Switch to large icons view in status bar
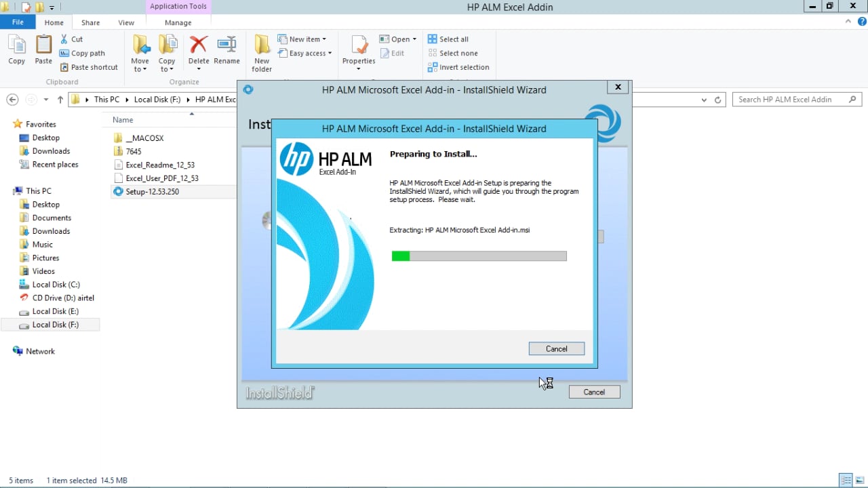The height and width of the screenshot is (488, 868). (859, 481)
